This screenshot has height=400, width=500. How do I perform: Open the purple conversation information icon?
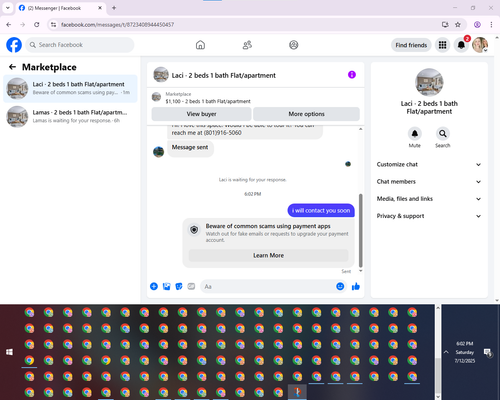pos(352,75)
